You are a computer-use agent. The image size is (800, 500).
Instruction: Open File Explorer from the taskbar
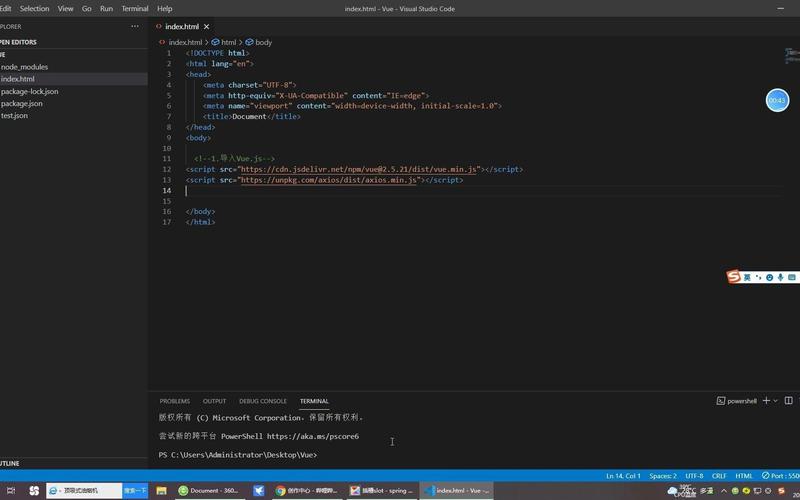pyautogui.click(x=161, y=491)
